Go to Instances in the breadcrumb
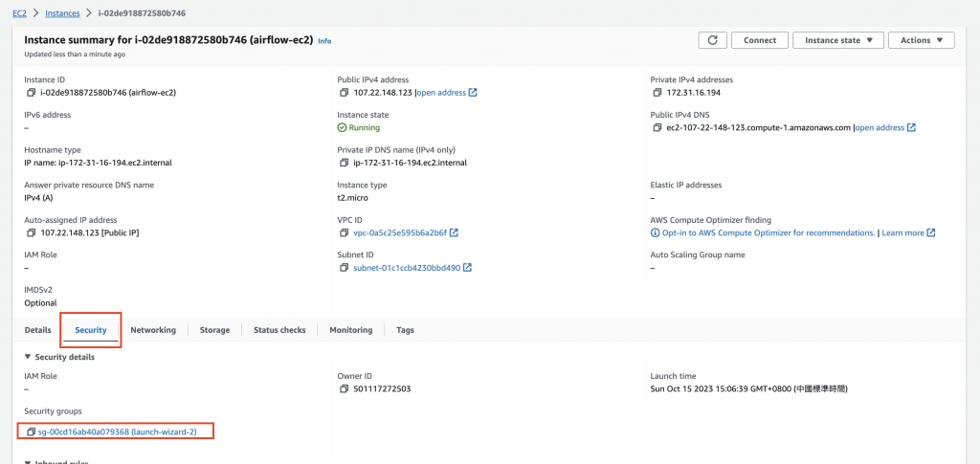This screenshot has height=464, width=980. [x=62, y=11]
